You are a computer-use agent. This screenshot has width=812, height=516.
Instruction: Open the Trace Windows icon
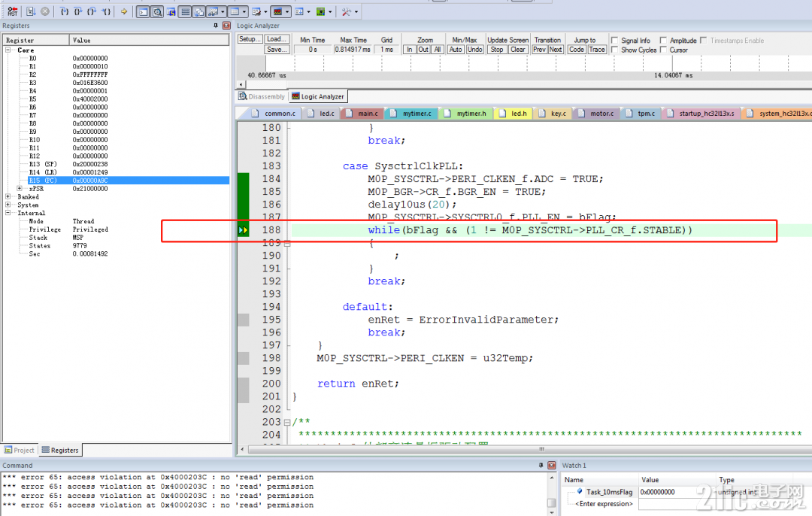299,11
